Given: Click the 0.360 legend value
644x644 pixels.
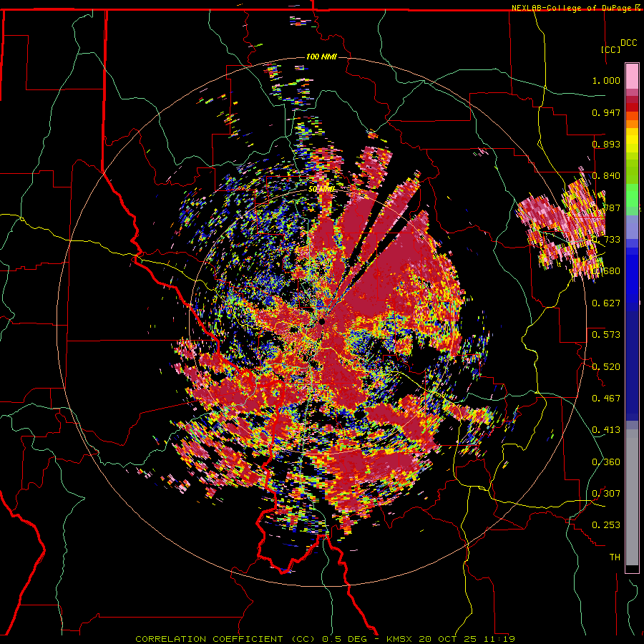Looking at the screenshot, I should (606, 462).
